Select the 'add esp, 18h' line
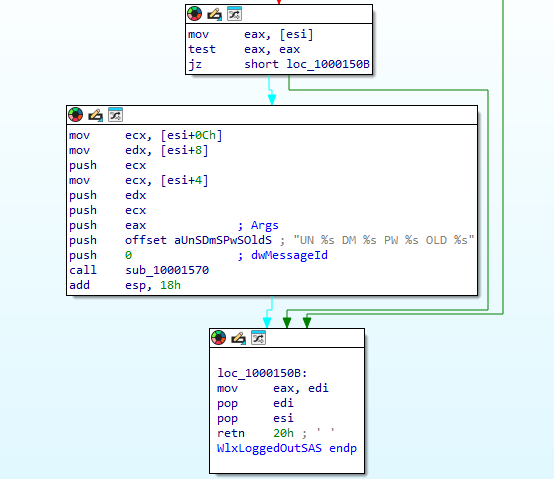 click(125, 285)
